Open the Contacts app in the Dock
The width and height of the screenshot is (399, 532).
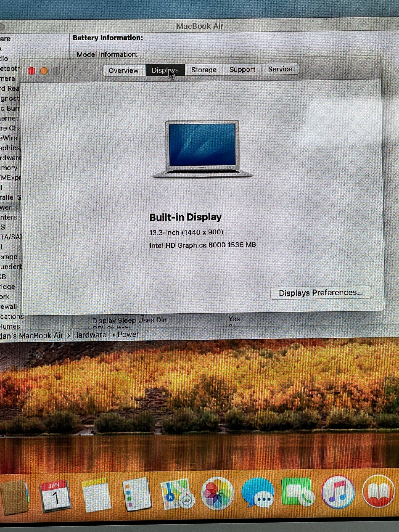(x=14, y=497)
